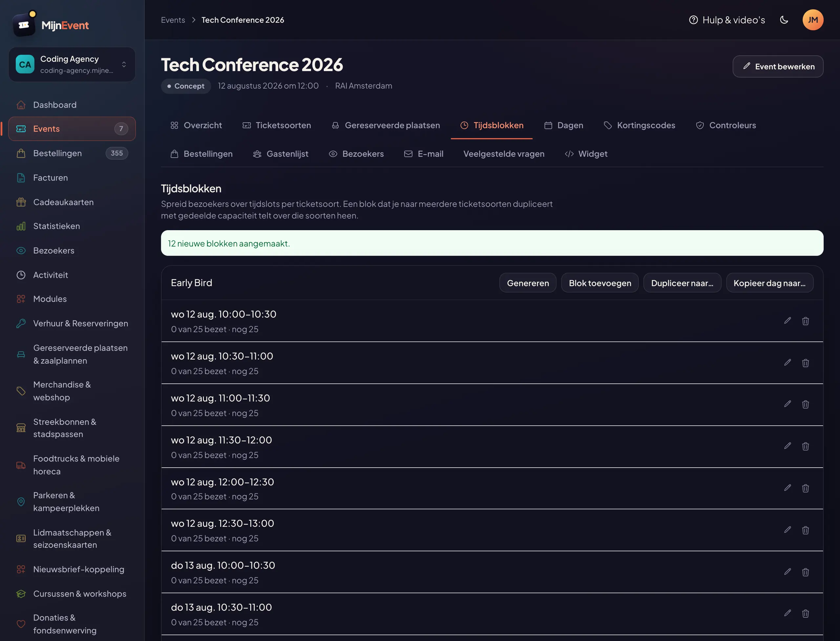840x641 pixels.
Task: Open the JM user avatar menu
Action: 812,20
